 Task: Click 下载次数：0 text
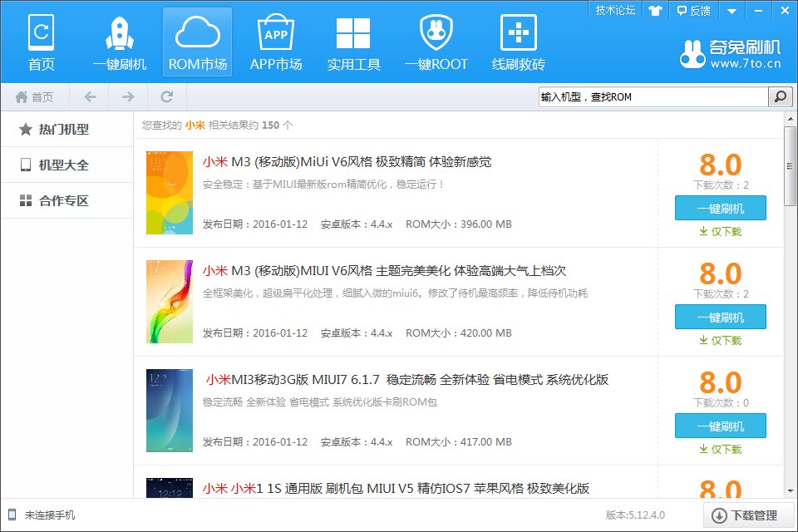(722, 402)
